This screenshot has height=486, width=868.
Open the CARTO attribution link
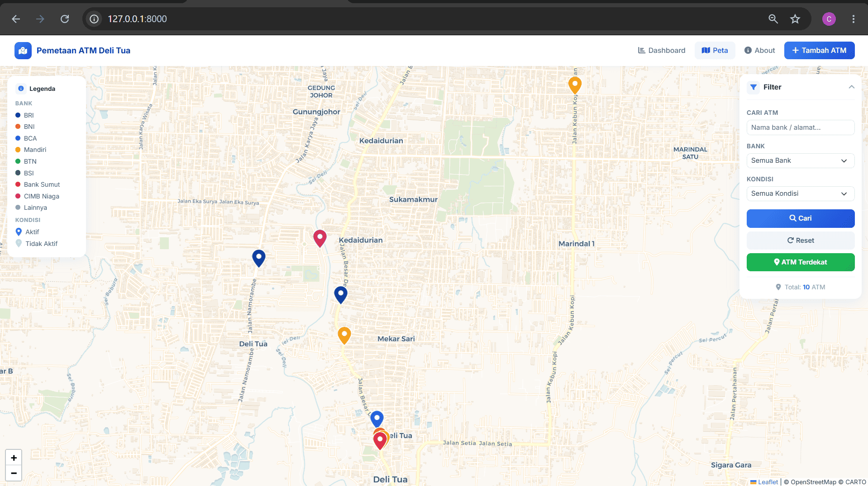[x=856, y=482]
